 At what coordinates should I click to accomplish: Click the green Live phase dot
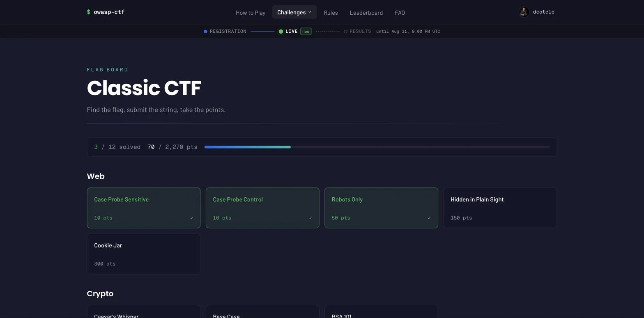(281, 32)
